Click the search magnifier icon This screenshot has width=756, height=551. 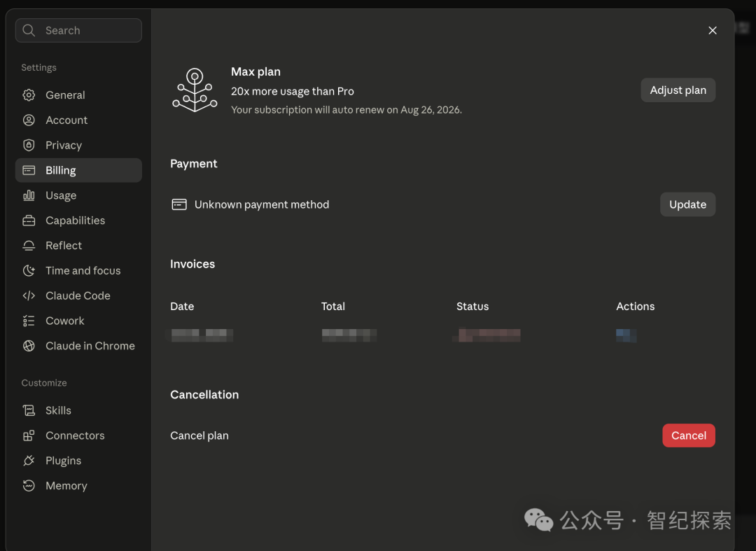click(x=29, y=30)
